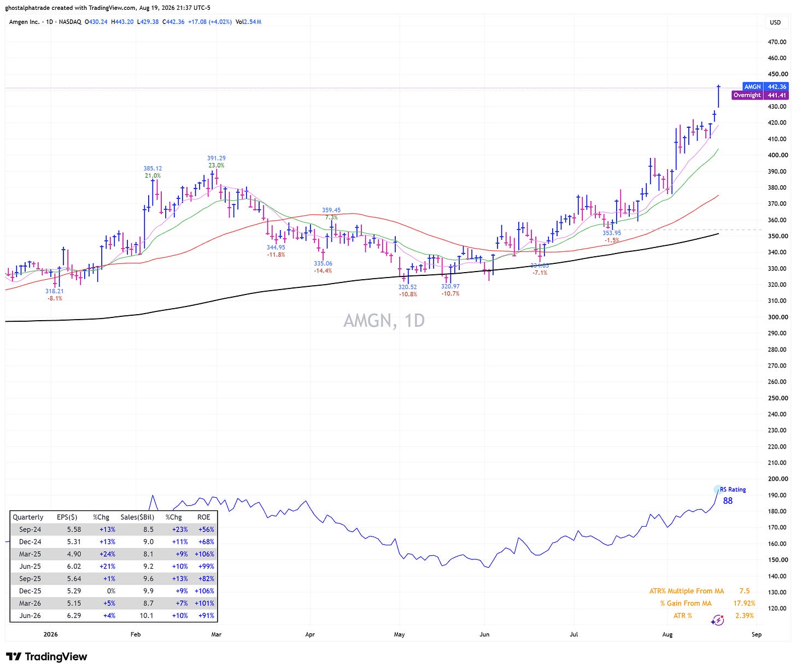Screen dimensions: 796x672
Task: Select the 'Sep-24' quarter row label
Action: point(30,529)
